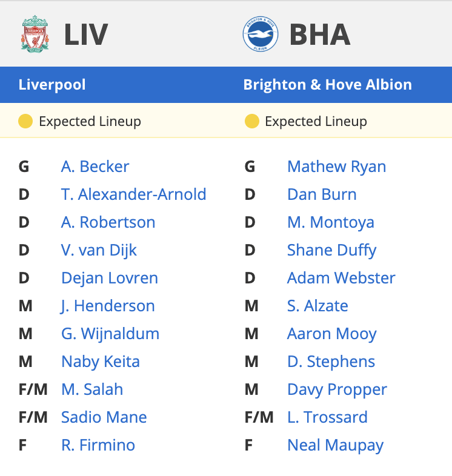Click the Brighton seagull crest icon
452x476 pixels.
tap(261, 34)
